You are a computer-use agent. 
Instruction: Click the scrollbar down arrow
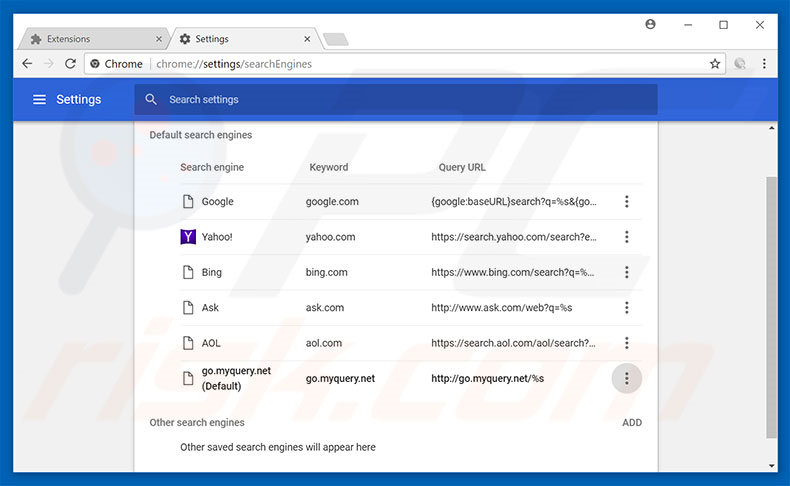[771, 466]
